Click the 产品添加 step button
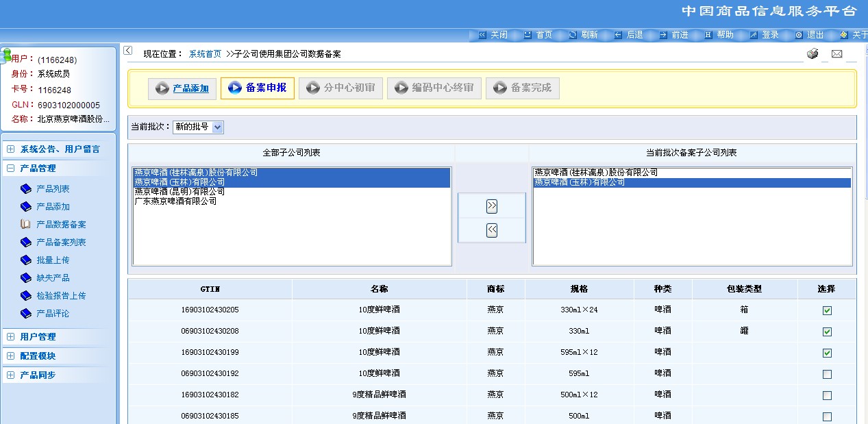 (182, 88)
